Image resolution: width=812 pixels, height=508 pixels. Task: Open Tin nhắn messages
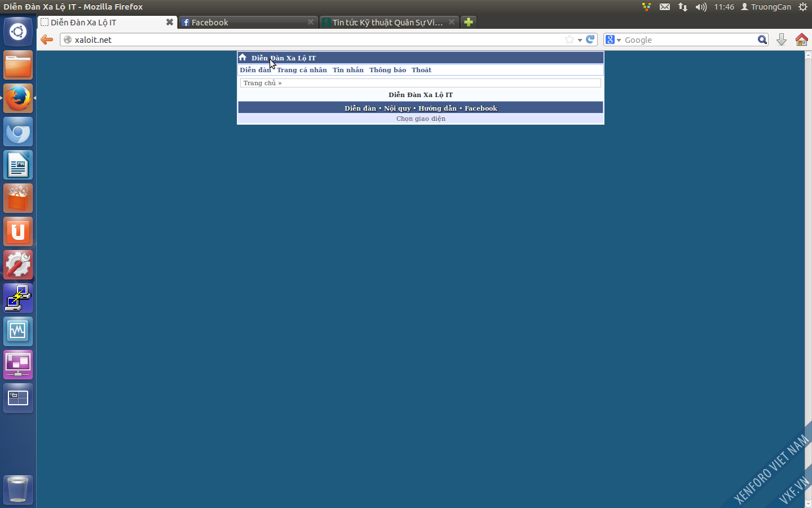coord(348,70)
